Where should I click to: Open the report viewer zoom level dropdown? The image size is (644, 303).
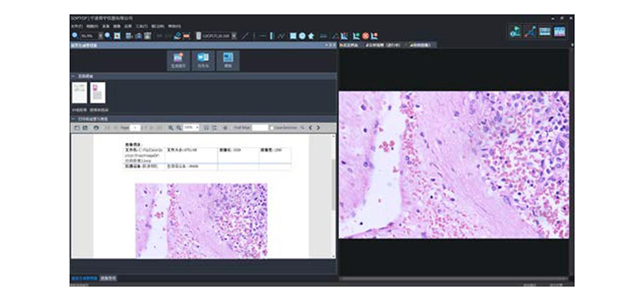pyautogui.click(x=192, y=128)
